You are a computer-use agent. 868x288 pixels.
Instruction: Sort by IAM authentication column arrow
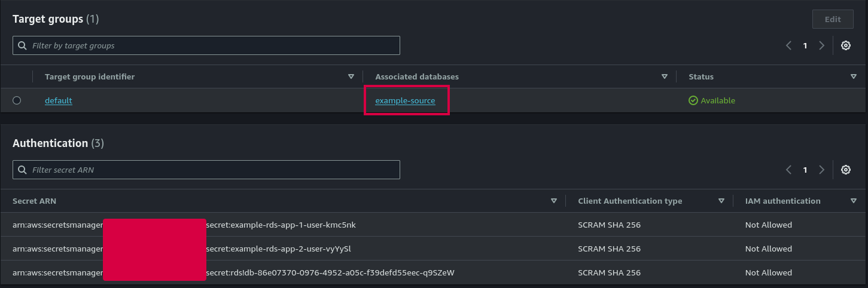pos(854,201)
